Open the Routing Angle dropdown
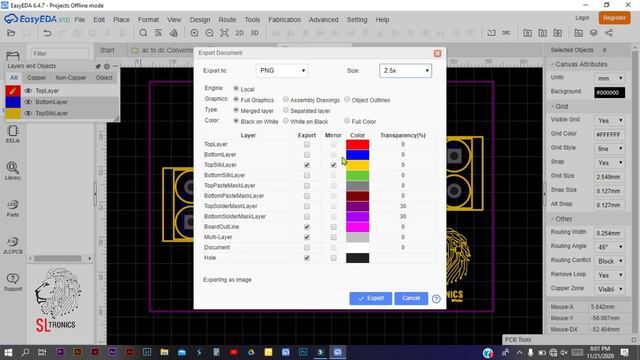 click(609, 247)
